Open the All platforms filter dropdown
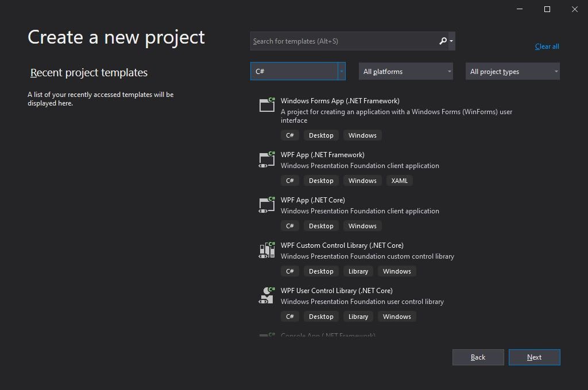The width and height of the screenshot is (588, 390). [x=406, y=71]
